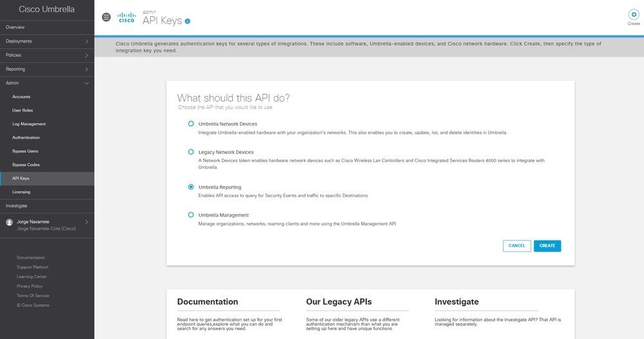This screenshot has width=644, height=339.
Task: Expand the Policies menu chevron
Action: point(86,55)
